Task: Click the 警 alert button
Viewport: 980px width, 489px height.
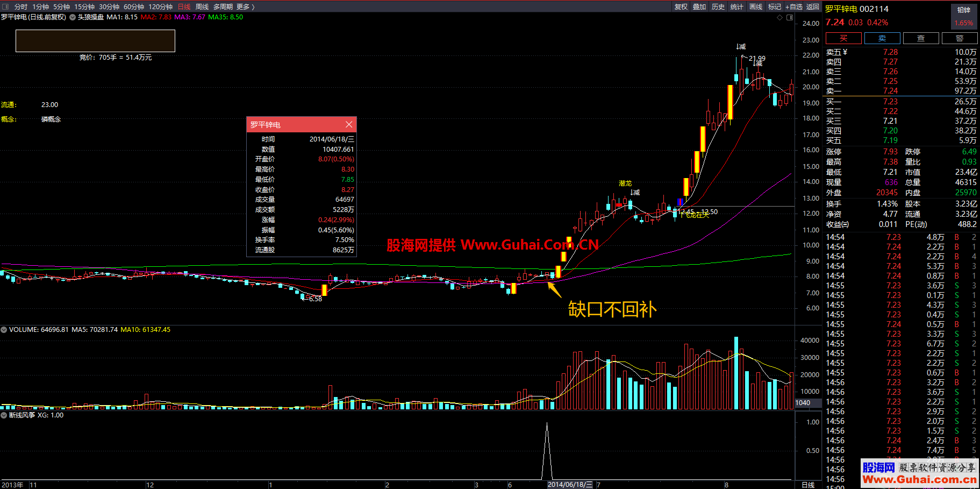Action: point(960,38)
